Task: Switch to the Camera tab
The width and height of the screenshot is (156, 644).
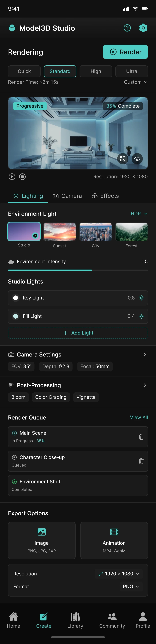Action: tap(67, 196)
